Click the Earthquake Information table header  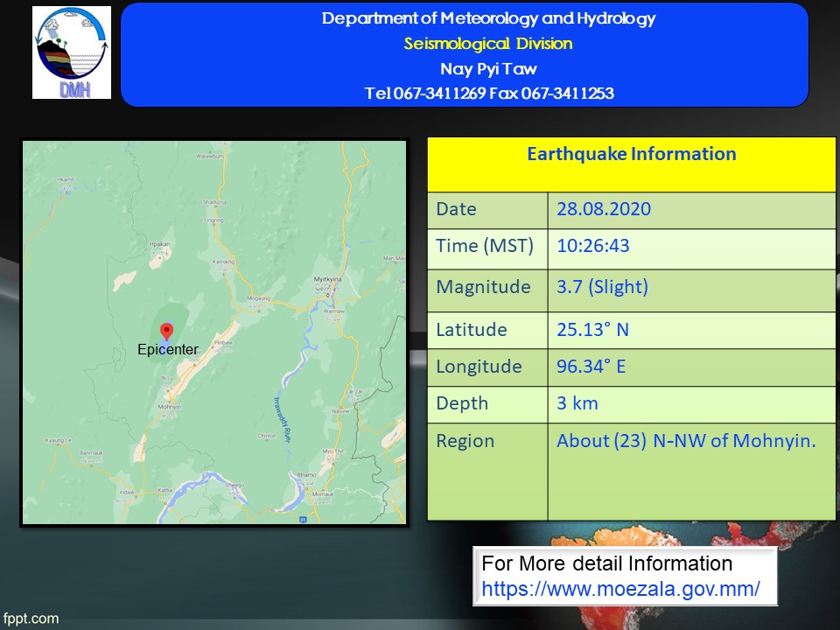pos(631,155)
